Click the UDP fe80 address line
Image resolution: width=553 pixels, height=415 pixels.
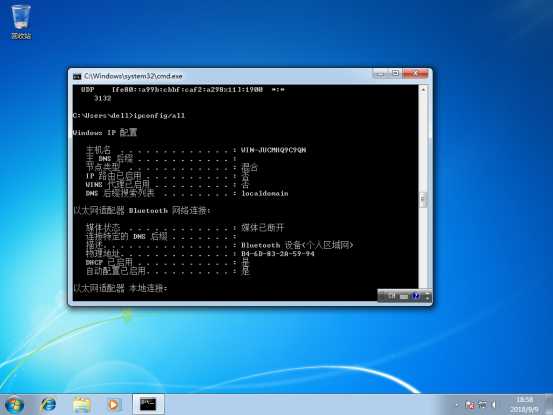click(x=183, y=90)
